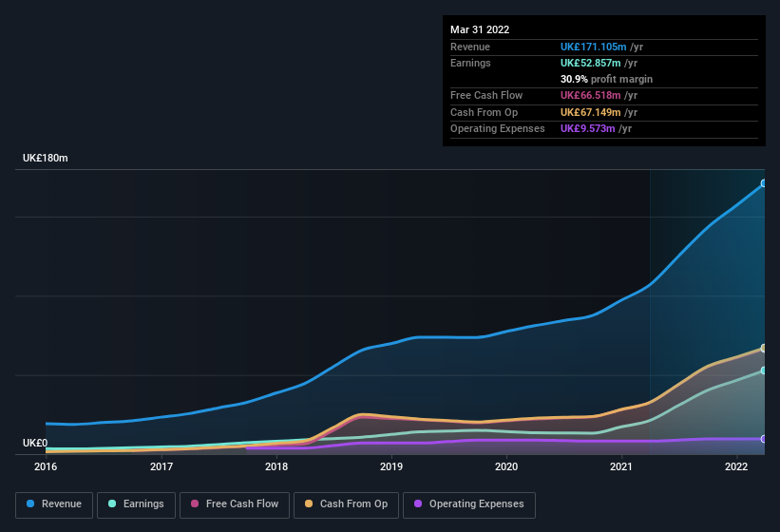Viewport: 780px width, 532px height.
Task: Click the 2020 x-axis label
Action: click(506, 466)
